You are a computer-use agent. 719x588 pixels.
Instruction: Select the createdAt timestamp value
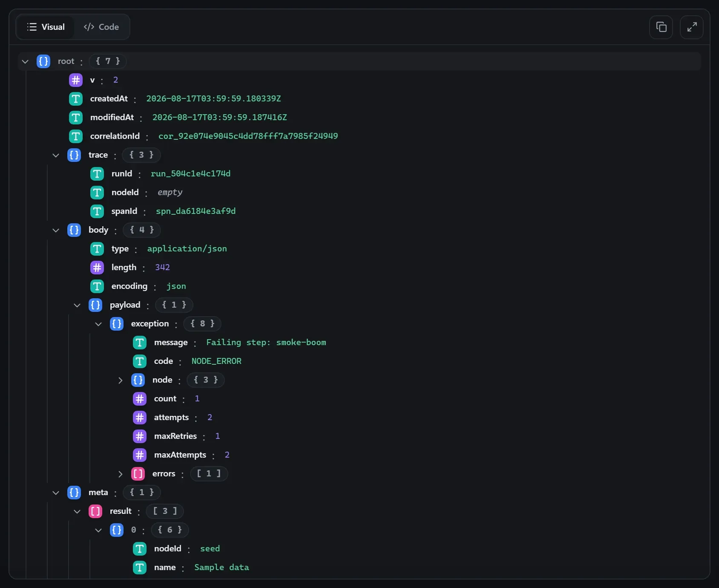pos(214,99)
